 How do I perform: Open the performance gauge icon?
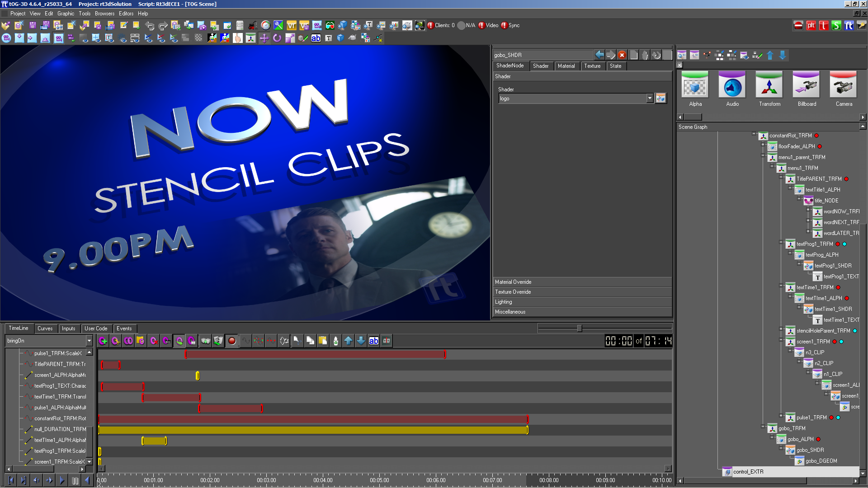(x=266, y=26)
